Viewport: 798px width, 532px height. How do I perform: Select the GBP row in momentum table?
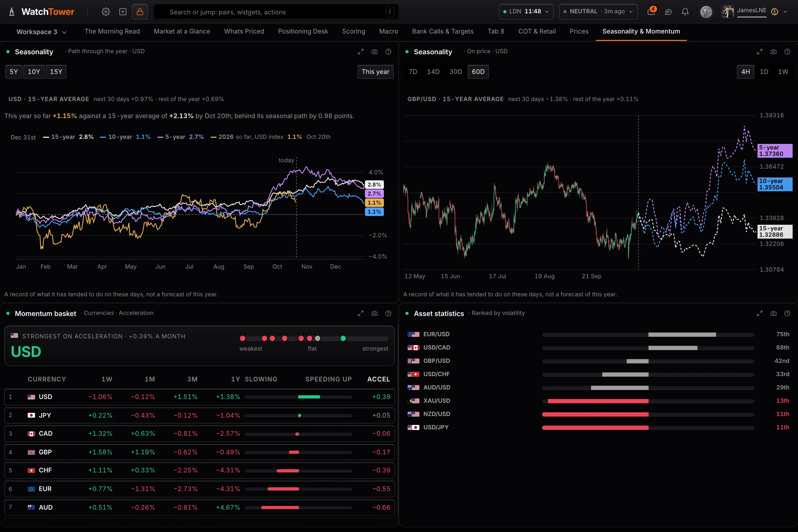pyautogui.click(x=199, y=452)
